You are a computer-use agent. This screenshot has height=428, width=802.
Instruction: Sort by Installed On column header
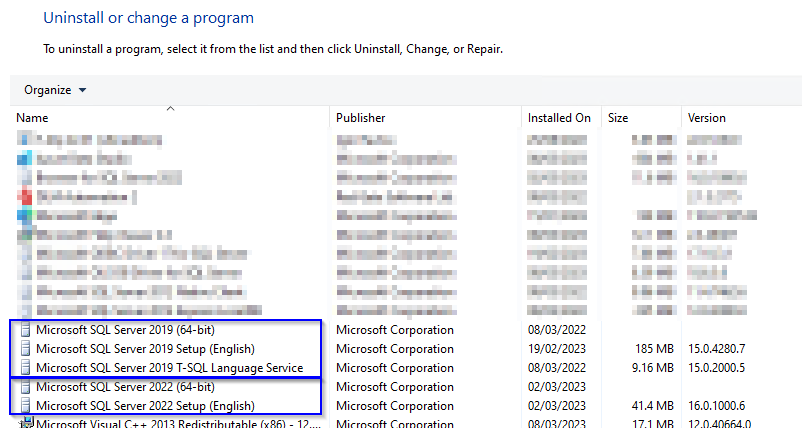559,118
